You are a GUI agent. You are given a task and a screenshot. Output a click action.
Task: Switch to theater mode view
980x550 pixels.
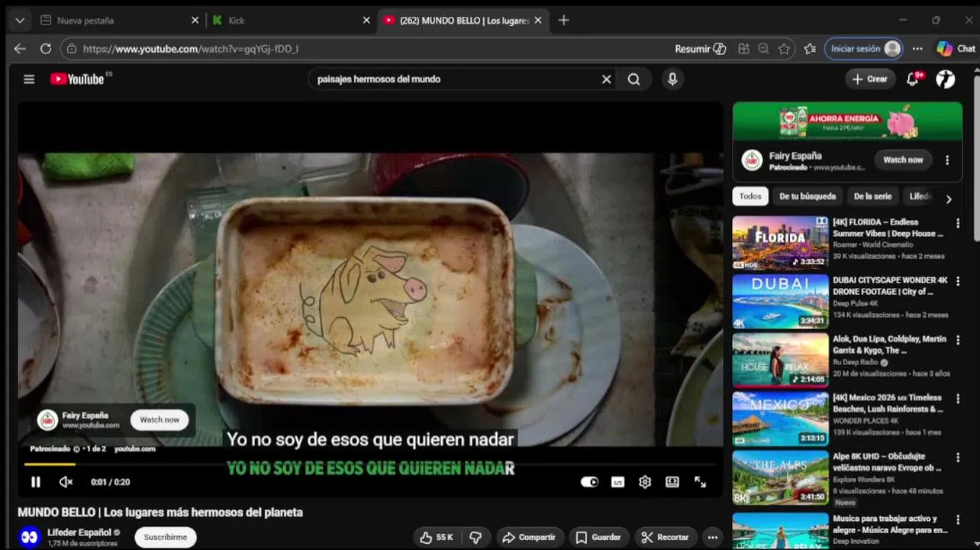(672, 482)
